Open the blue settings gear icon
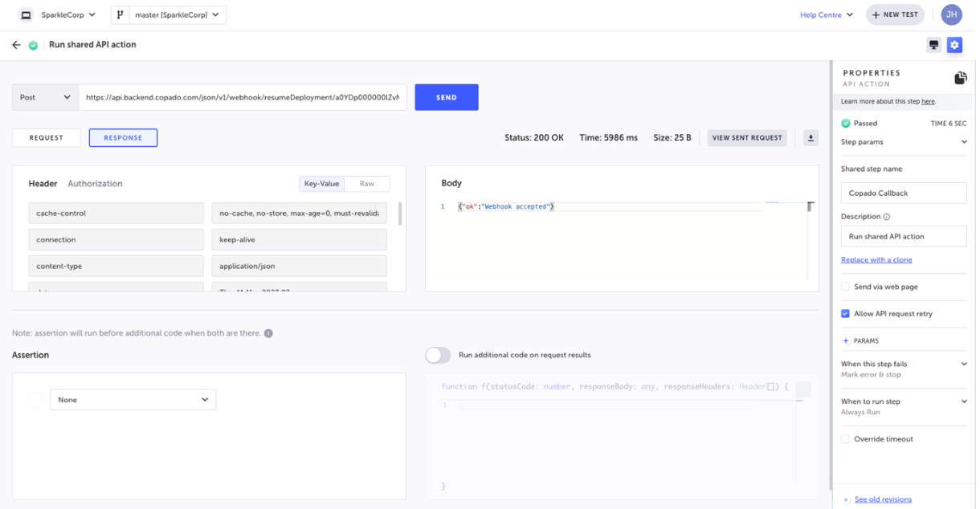This screenshot has height=509, width=980. click(954, 45)
